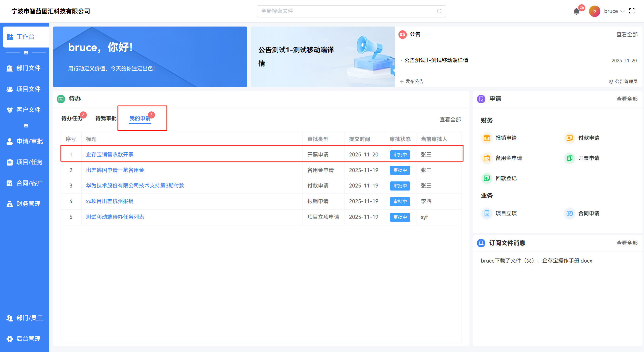Viewport: 644px width, 352px height.
Task: Open 回款登记 payment registration icon
Action: (487, 178)
